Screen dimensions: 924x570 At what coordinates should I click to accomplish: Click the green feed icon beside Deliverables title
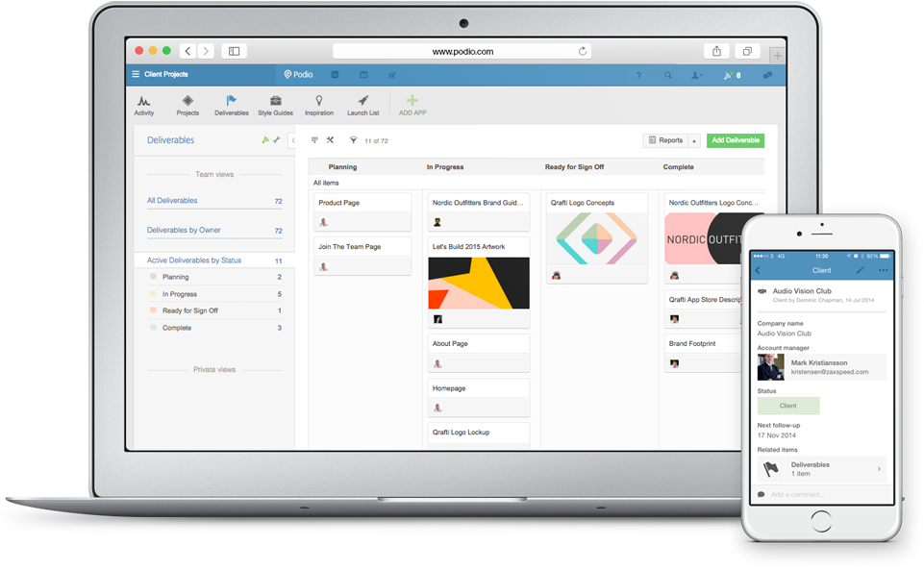[x=265, y=139]
